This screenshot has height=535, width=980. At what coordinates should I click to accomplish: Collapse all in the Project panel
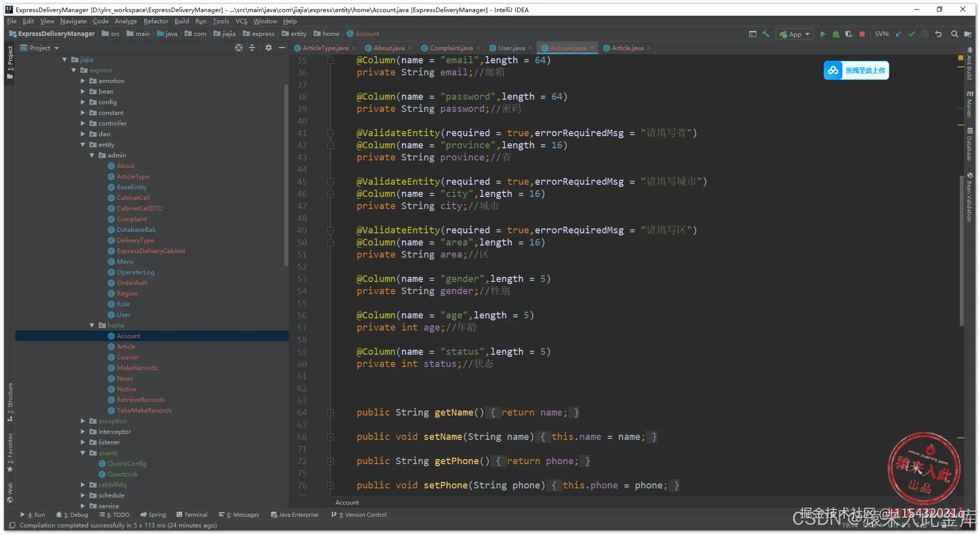tap(252, 48)
